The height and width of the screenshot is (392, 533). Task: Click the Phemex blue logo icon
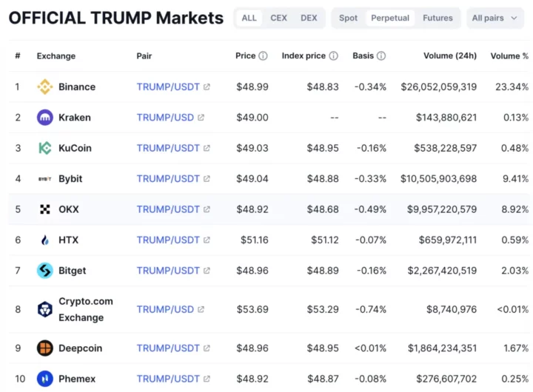coord(45,379)
